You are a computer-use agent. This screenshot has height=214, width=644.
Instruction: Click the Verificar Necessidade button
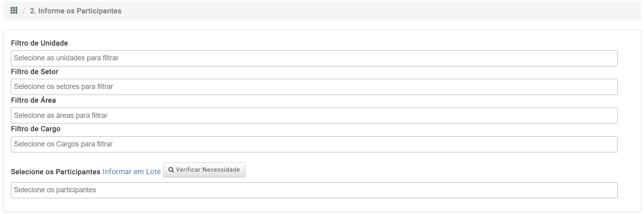click(204, 170)
